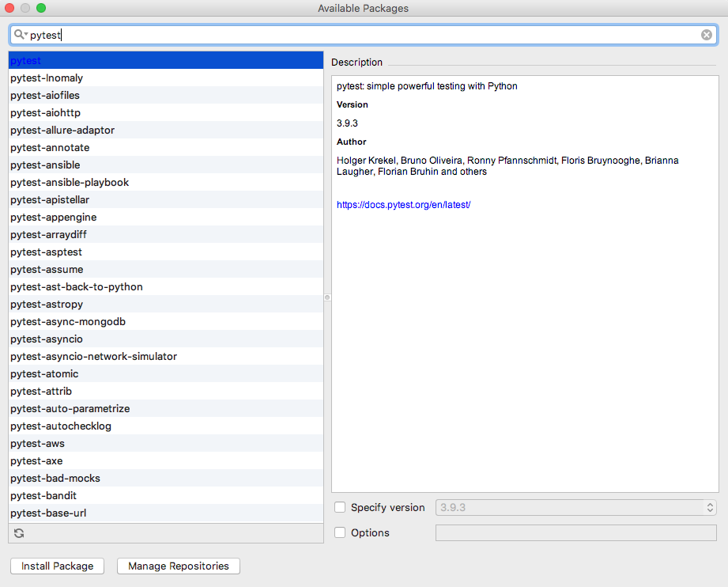Click into the package search field

364,35
